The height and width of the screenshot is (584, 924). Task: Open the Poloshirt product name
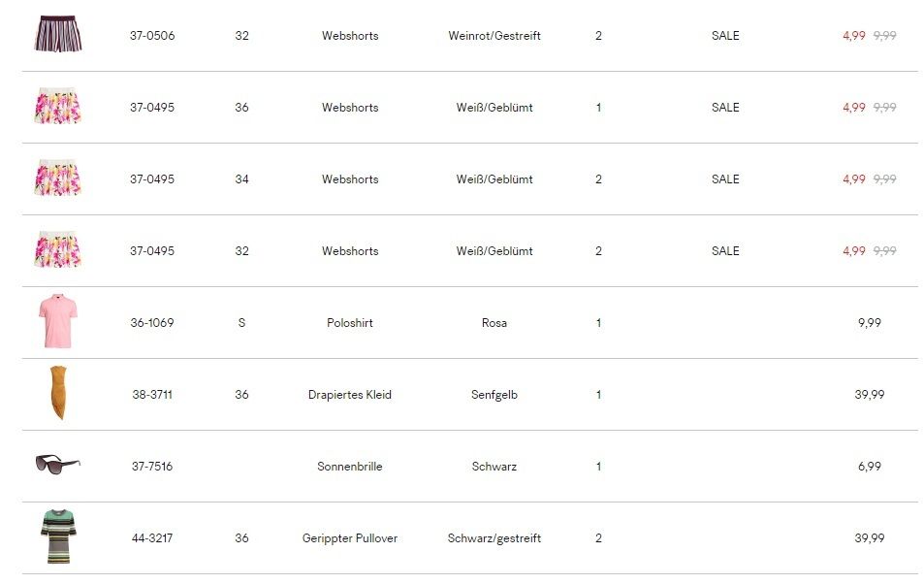pyautogui.click(x=350, y=323)
